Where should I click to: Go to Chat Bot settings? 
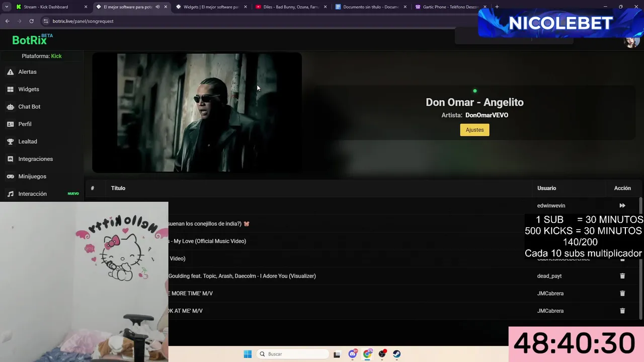(x=29, y=107)
